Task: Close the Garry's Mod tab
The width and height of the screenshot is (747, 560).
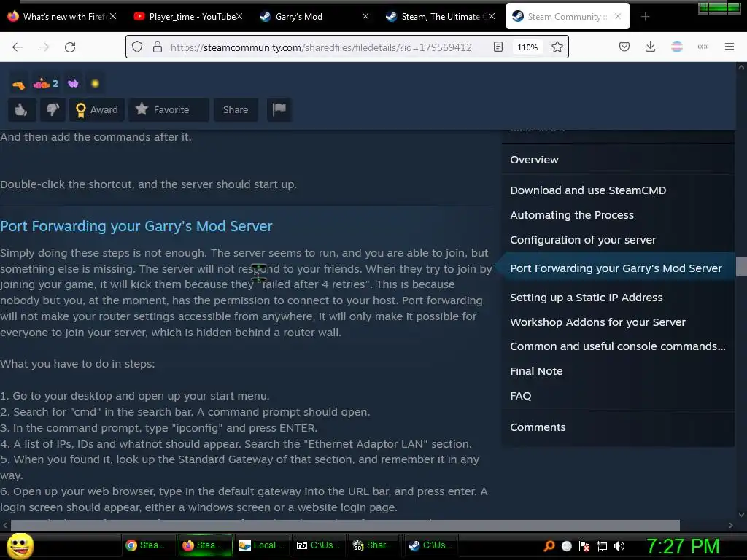Action: coord(365,16)
